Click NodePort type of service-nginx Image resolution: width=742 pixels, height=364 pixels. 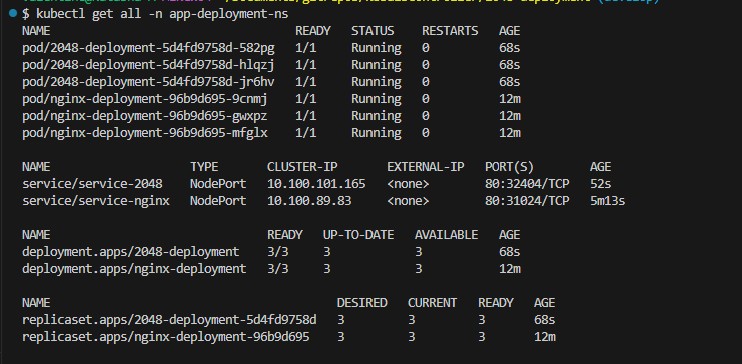218,201
